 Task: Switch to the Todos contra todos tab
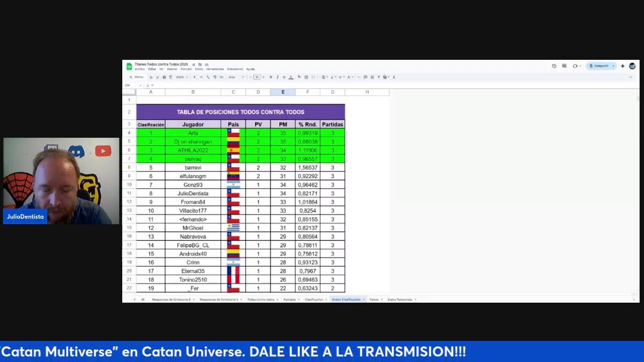261,299
